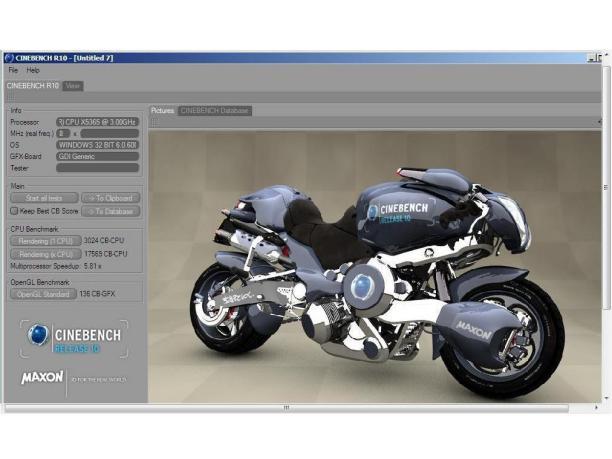The height and width of the screenshot is (459, 612).
Task: Enable the Keep Best CB Score checkbox
Action: pyautogui.click(x=14, y=211)
